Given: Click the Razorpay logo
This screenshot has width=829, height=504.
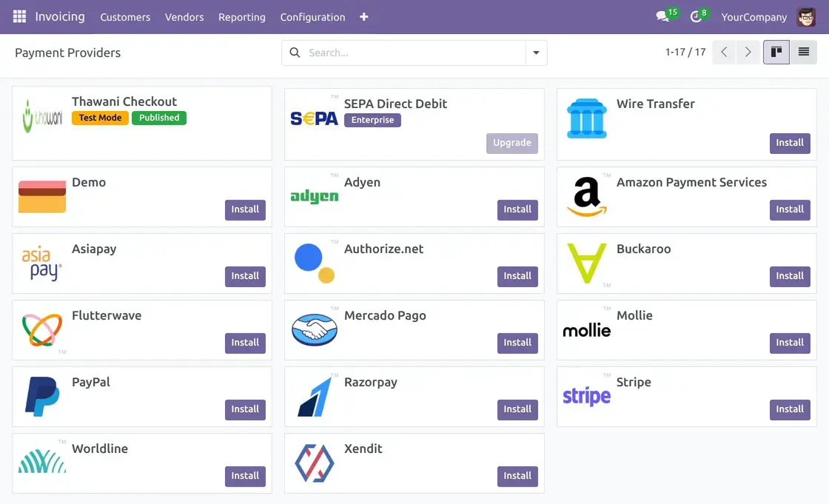Looking at the screenshot, I should point(314,397).
